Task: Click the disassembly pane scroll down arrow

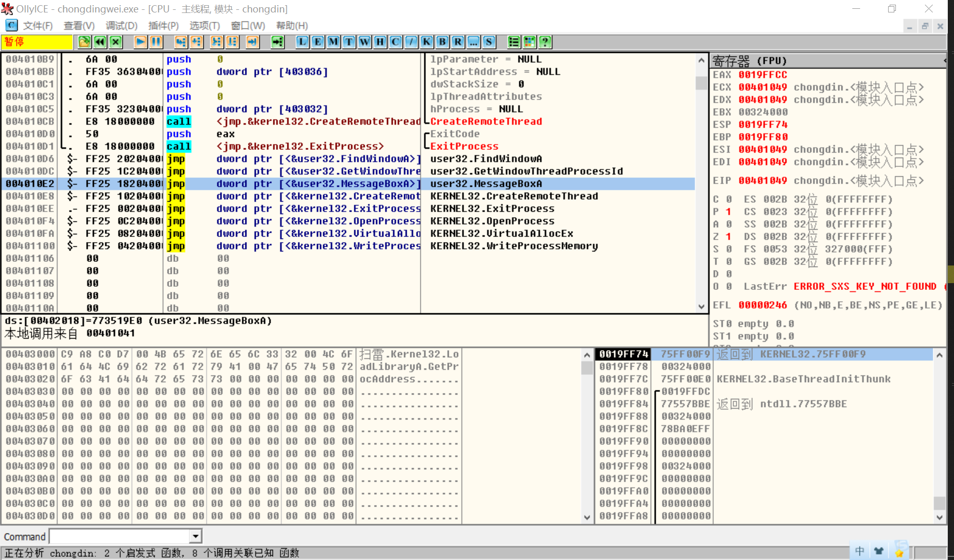Action: coord(701,306)
